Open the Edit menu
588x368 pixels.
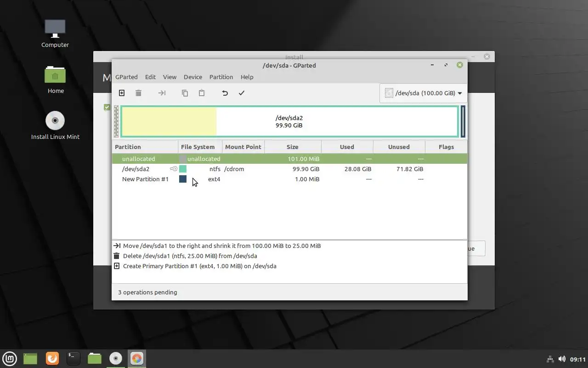150,77
